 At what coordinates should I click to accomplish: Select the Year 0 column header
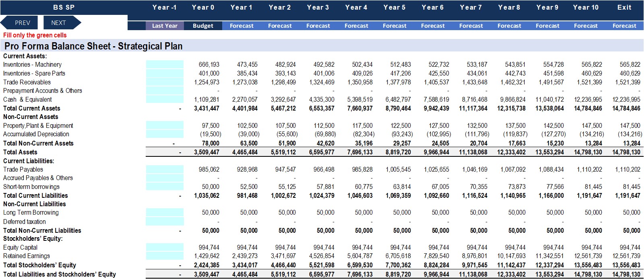click(203, 7)
